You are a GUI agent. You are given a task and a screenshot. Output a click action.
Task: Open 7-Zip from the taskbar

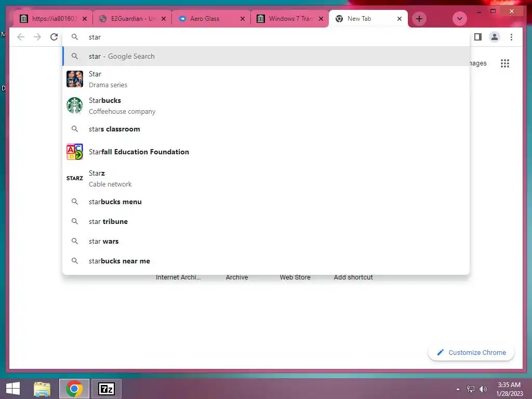coord(107,389)
